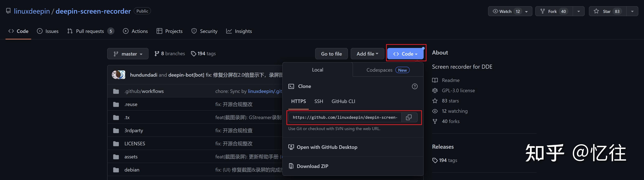
Task: Star the repository
Action: tap(607, 11)
